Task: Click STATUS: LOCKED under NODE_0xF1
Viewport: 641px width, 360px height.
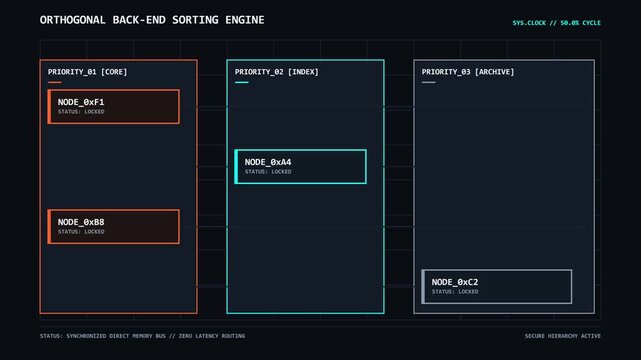Action: point(81,112)
